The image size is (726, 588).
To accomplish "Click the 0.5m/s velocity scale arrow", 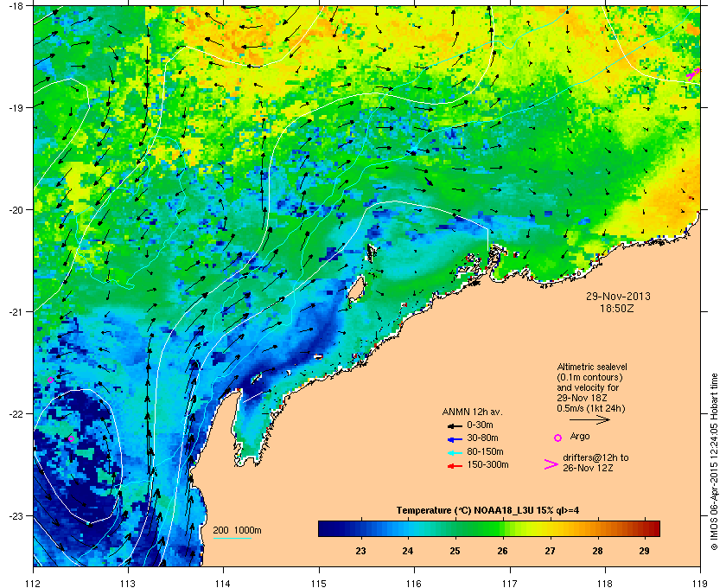I will pos(589,420).
